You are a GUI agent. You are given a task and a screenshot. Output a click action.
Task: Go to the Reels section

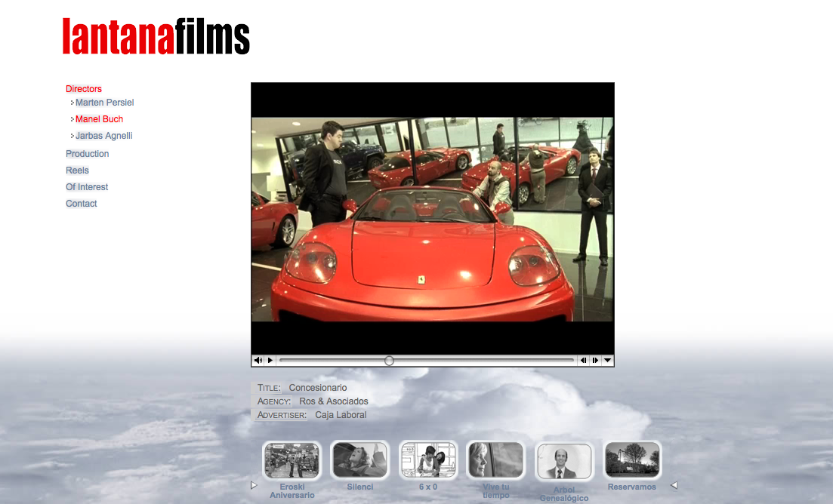click(77, 171)
